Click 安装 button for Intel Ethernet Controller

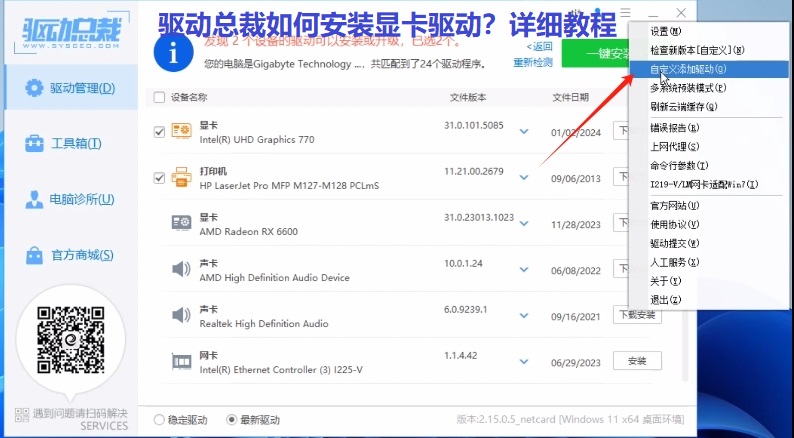click(637, 361)
